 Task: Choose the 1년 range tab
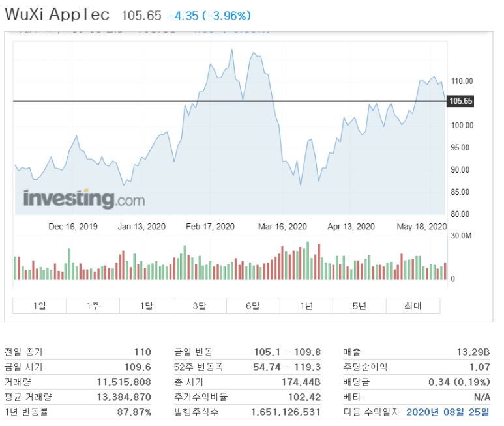[x=306, y=305]
